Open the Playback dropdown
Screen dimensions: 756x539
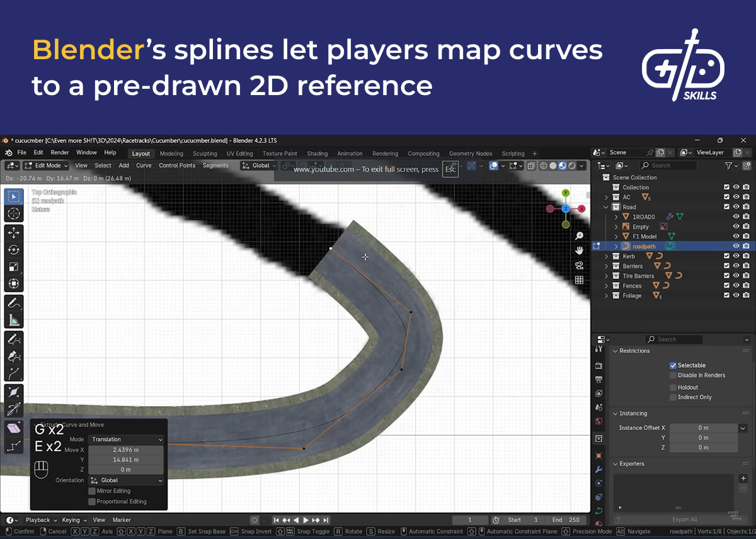[40, 520]
